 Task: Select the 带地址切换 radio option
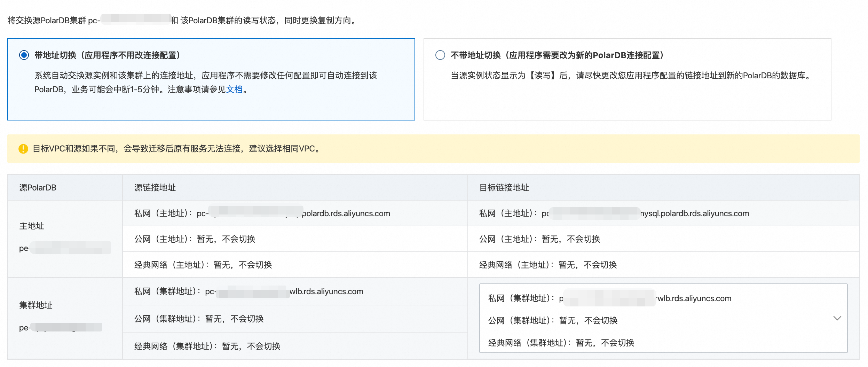(x=24, y=55)
